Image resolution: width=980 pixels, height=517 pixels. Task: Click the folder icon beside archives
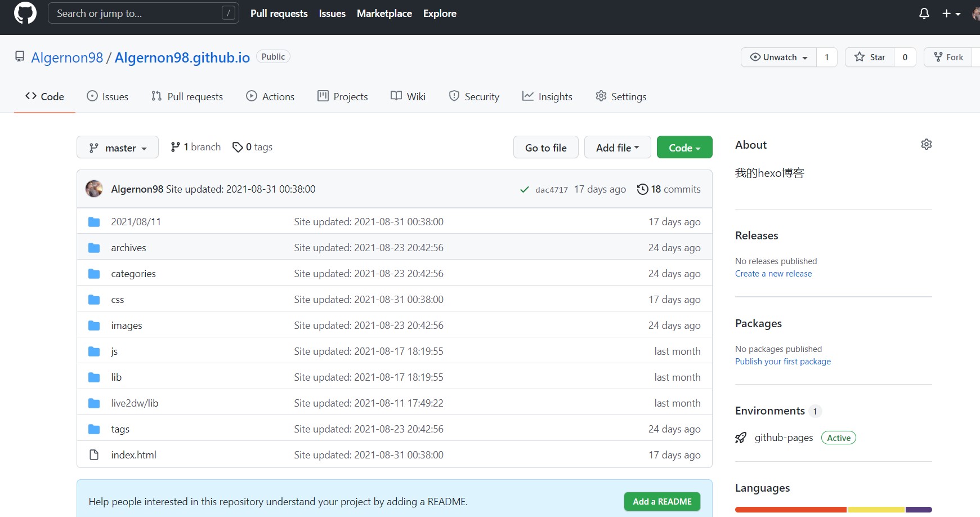coord(94,248)
